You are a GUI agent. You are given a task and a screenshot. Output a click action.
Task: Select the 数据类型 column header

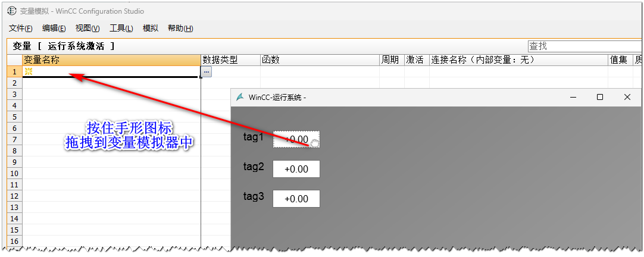pyautogui.click(x=230, y=60)
